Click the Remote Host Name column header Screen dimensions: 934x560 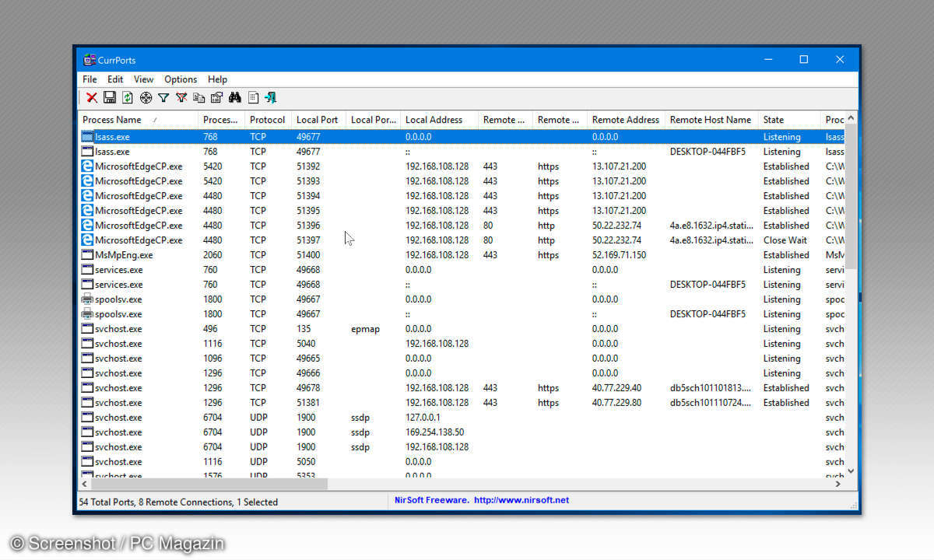712,120
